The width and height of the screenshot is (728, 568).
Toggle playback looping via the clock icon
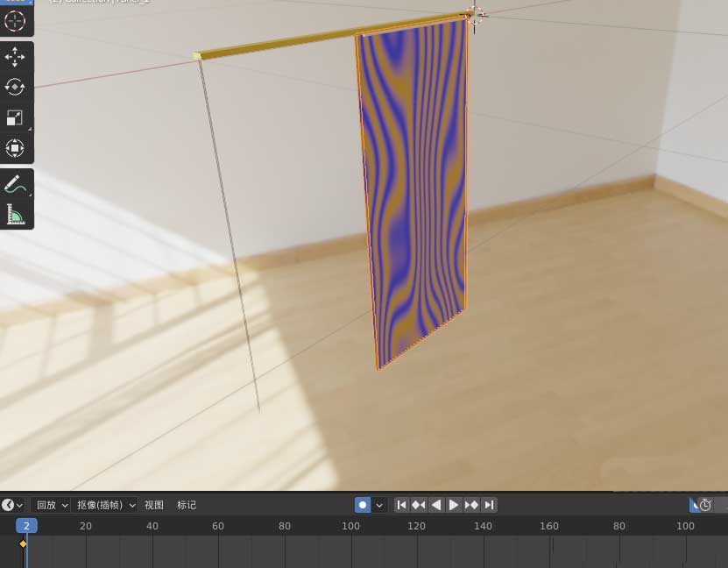click(706, 505)
